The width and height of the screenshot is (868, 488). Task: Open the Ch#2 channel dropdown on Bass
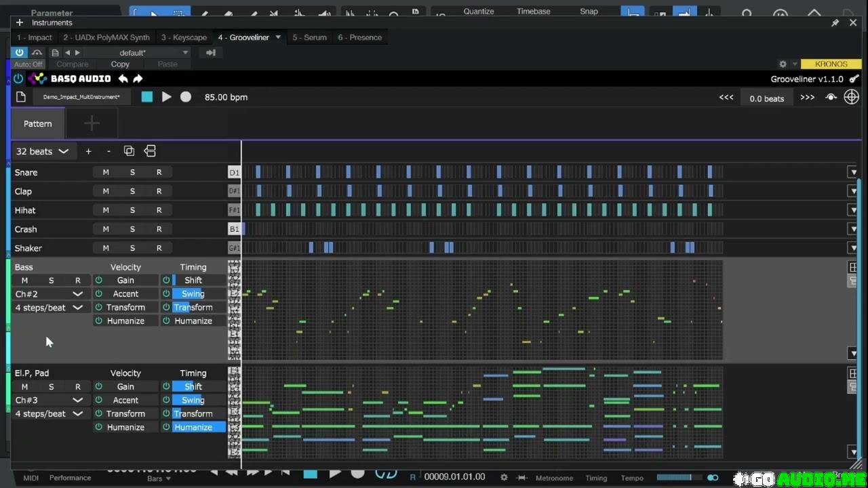[49, 293]
